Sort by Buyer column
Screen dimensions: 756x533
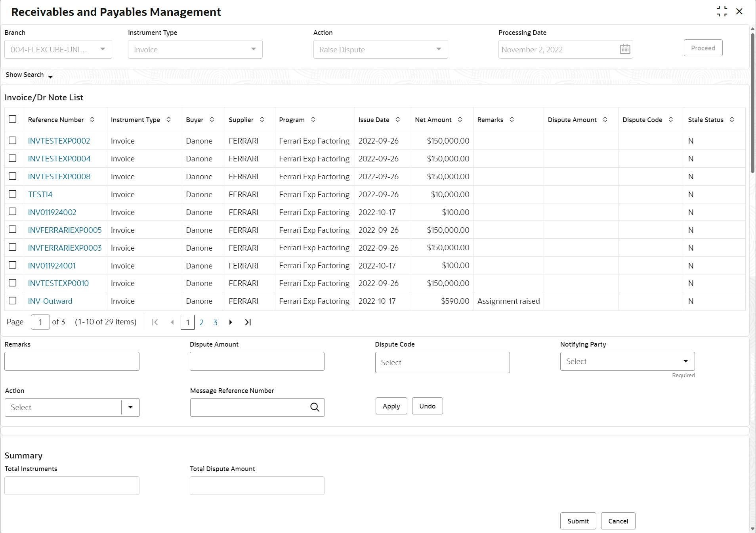coord(212,119)
